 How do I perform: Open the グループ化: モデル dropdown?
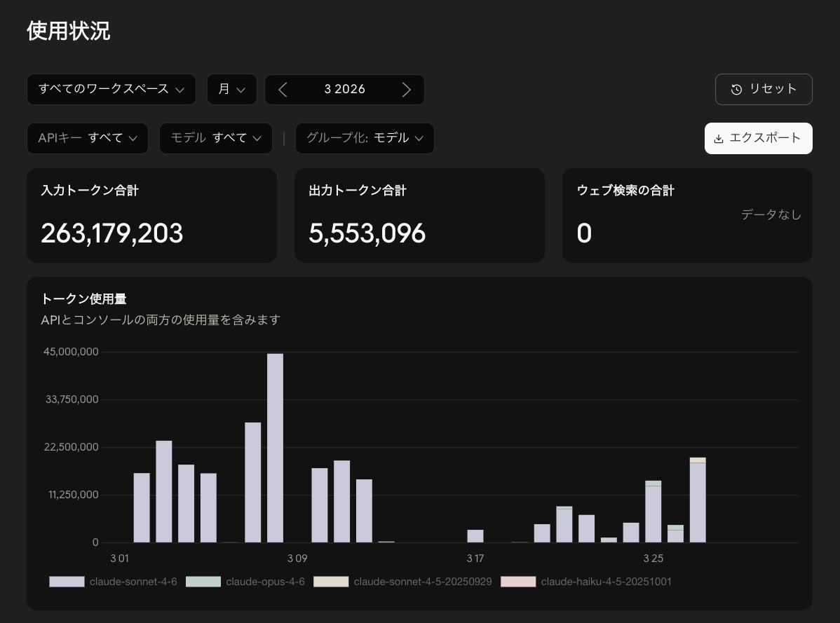click(x=365, y=138)
